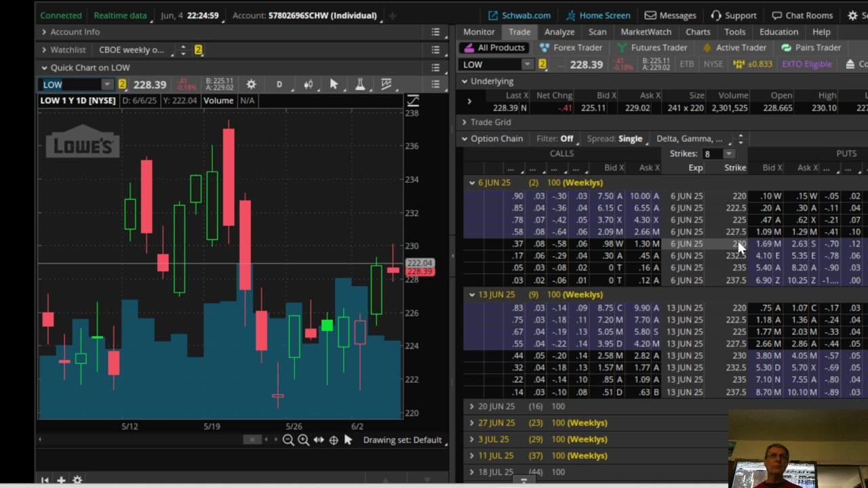Image resolution: width=868 pixels, height=488 pixels.
Task: Click the chart horizontal scrollbar thumb
Action: click(252, 440)
